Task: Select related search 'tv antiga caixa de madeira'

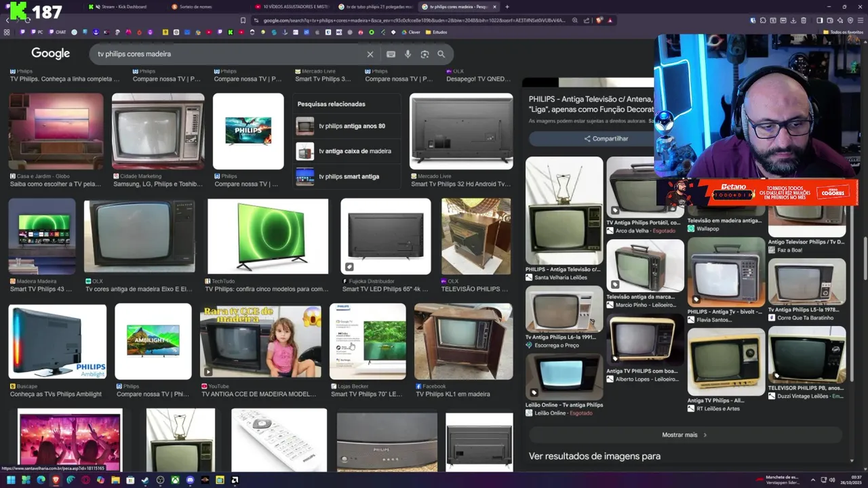Action: (x=346, y=151)
